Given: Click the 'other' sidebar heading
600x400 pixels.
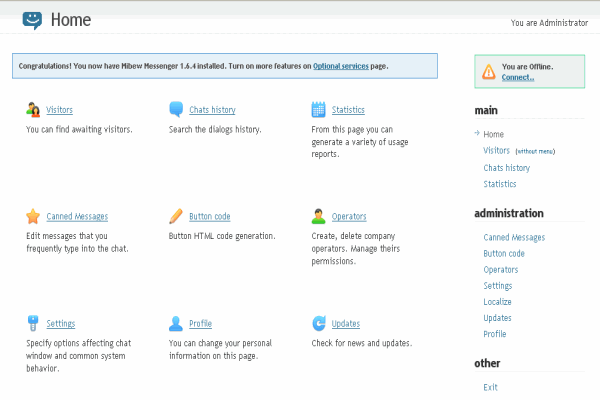Looking at the screenshot, I should coord(487,363).
